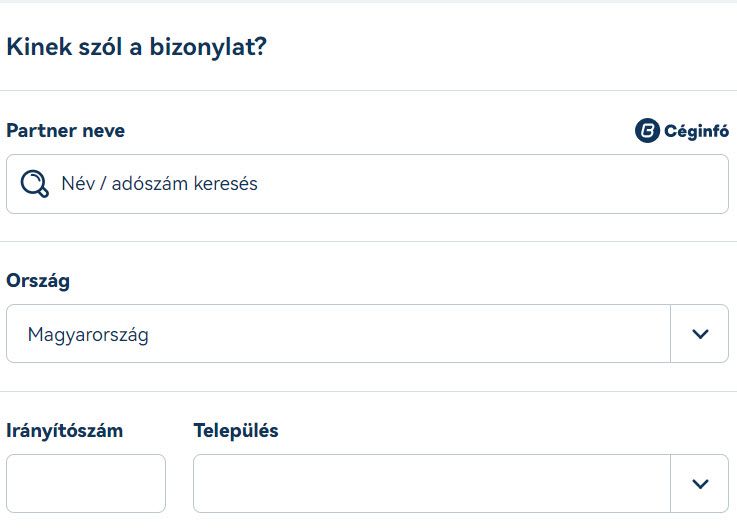The height and width of the screenshot is (531, 737).
Task: Follow the Céginfó text link
Action: click(x=697, y=131)
